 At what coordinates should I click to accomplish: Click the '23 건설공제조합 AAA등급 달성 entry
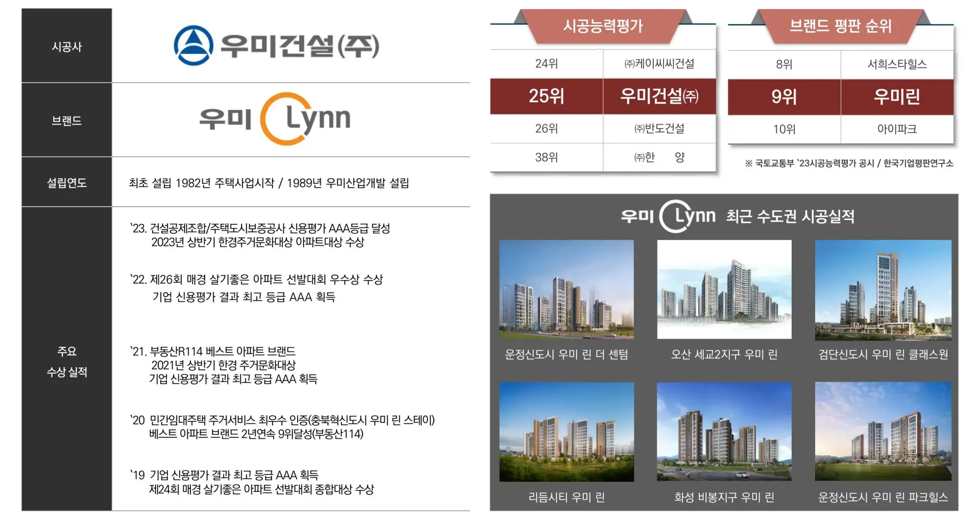click(260, 228)
